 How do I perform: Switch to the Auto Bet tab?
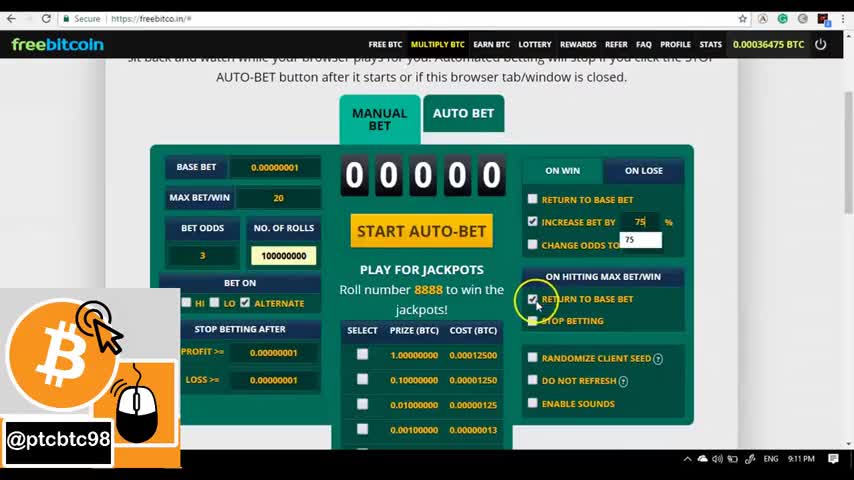tap(463, 113)
